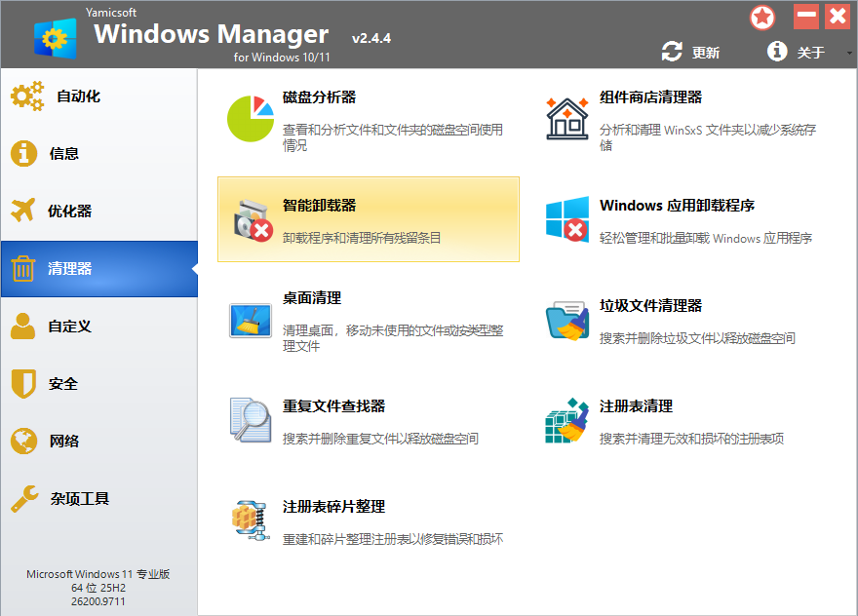Expand dropdown arrow beside 关于

849,53
